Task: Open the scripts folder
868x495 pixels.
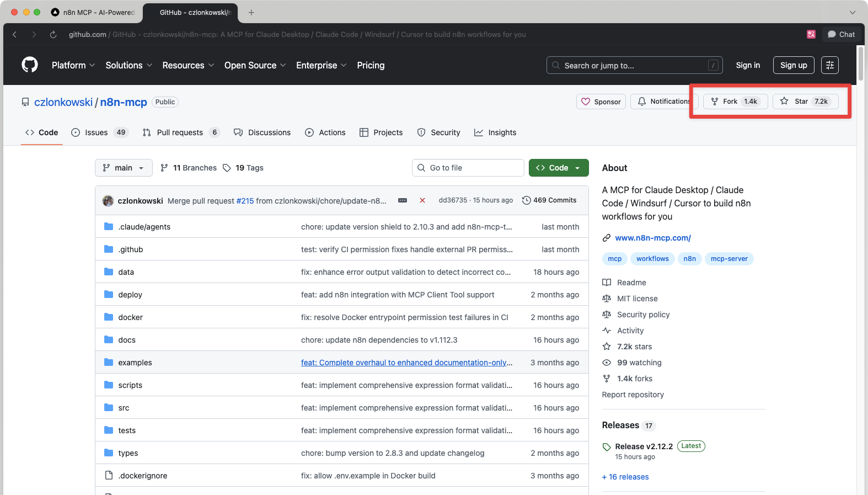Action: [x=130, y=385]
